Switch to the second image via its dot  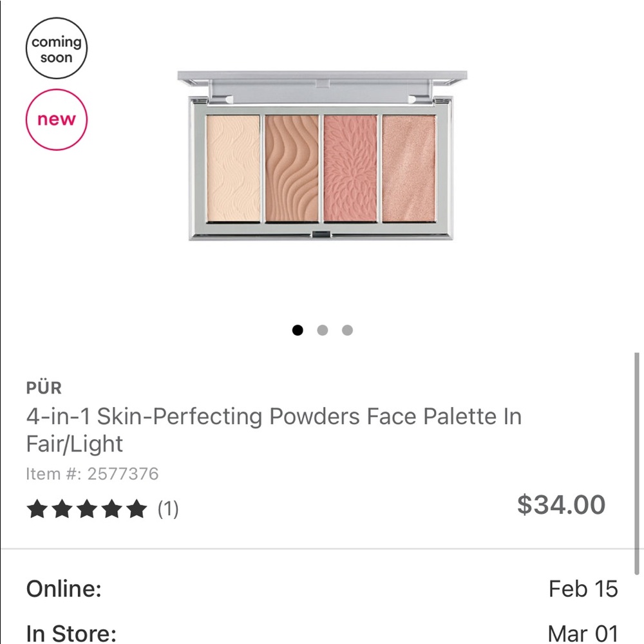click(322, 330)
